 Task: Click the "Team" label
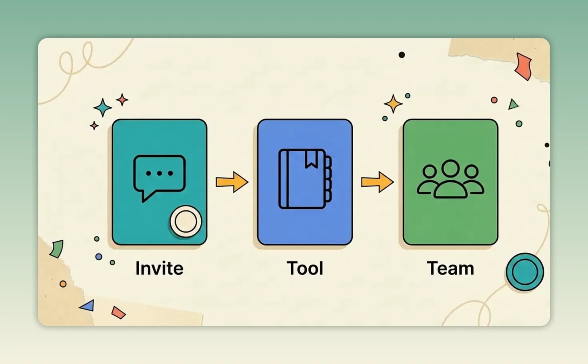[450, 268]
